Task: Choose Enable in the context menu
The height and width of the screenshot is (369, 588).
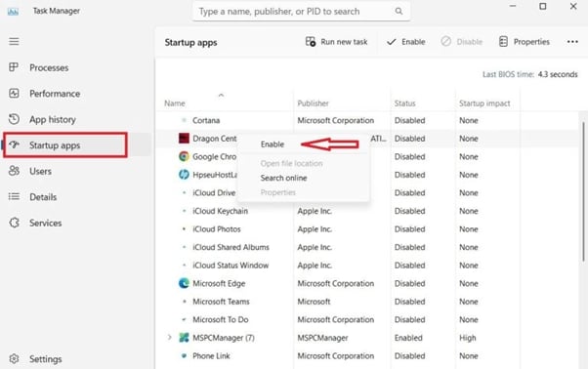Action: pyautogui.click(x=273, y=144)
